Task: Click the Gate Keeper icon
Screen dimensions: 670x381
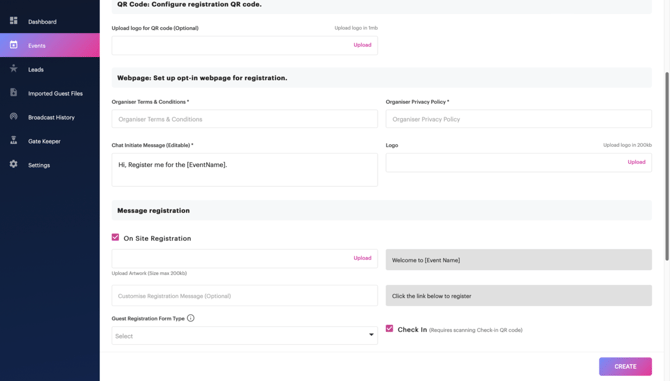Action: 14,140
